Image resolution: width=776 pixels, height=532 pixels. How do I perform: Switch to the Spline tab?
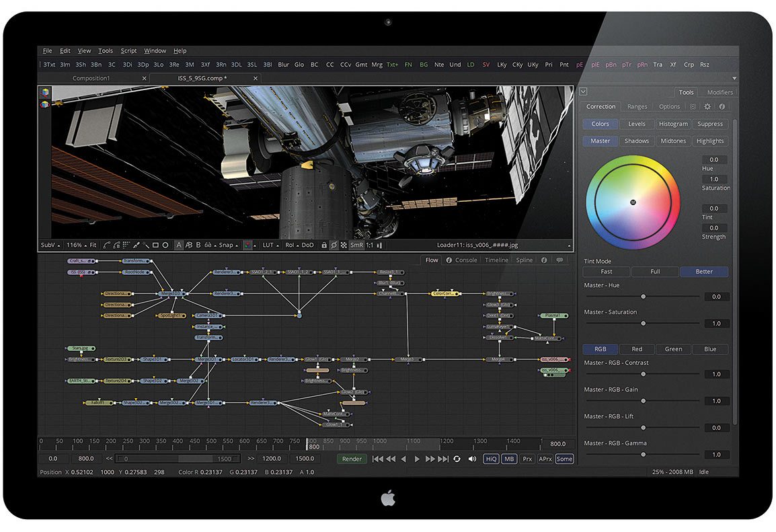click(x=525, y=260)
